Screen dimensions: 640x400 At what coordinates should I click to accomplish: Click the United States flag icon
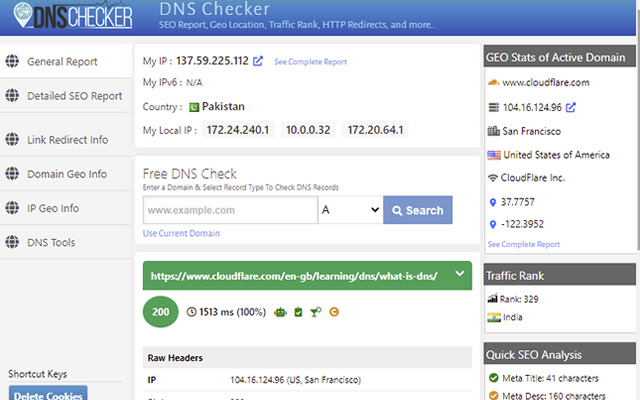pyautogui.click(x=494, y=155)
